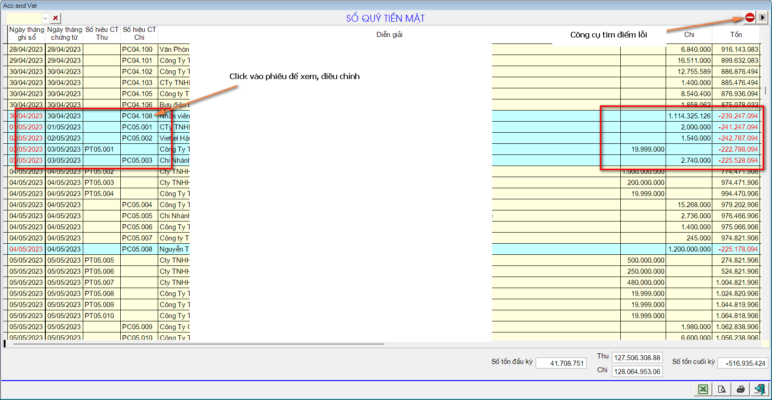Screen dimensions: 772x400
Task: Click the exit door icon
Action: point(759,389)
